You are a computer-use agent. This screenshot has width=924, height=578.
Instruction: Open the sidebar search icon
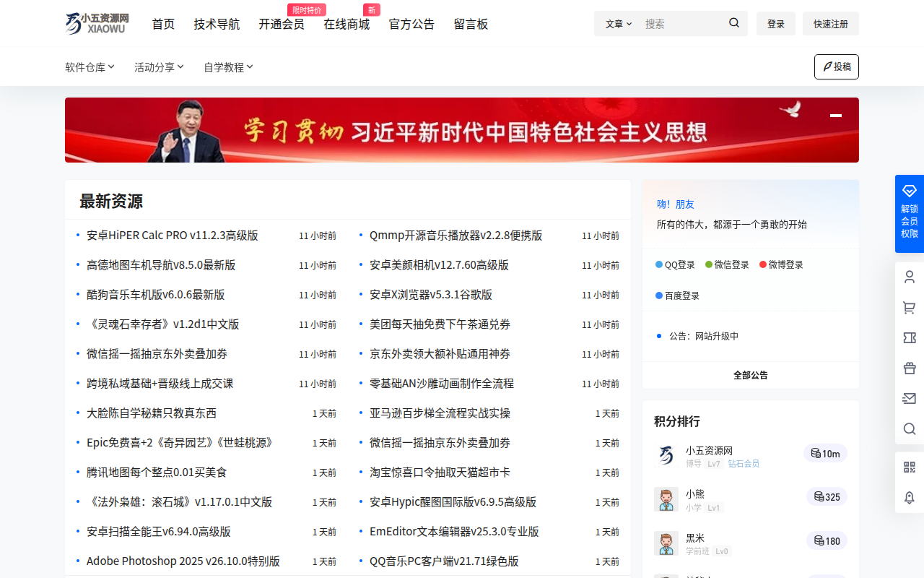coord(910,428)
